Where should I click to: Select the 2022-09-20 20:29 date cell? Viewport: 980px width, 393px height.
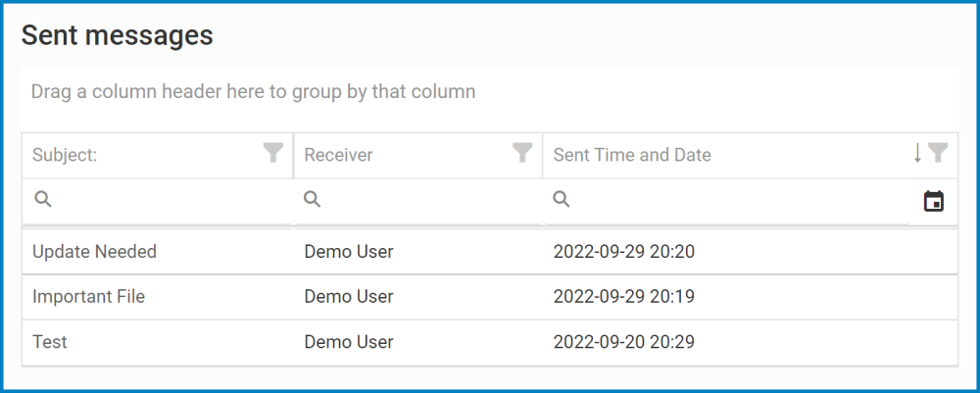pyautogui.click(x=623, y=342)
